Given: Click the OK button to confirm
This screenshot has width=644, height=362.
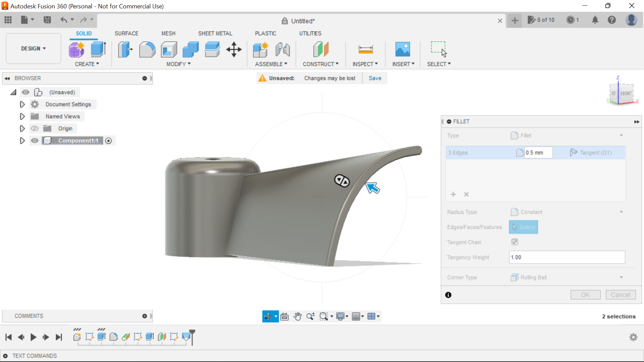Looking at the screenshot, I should click(x=586, y=294).
